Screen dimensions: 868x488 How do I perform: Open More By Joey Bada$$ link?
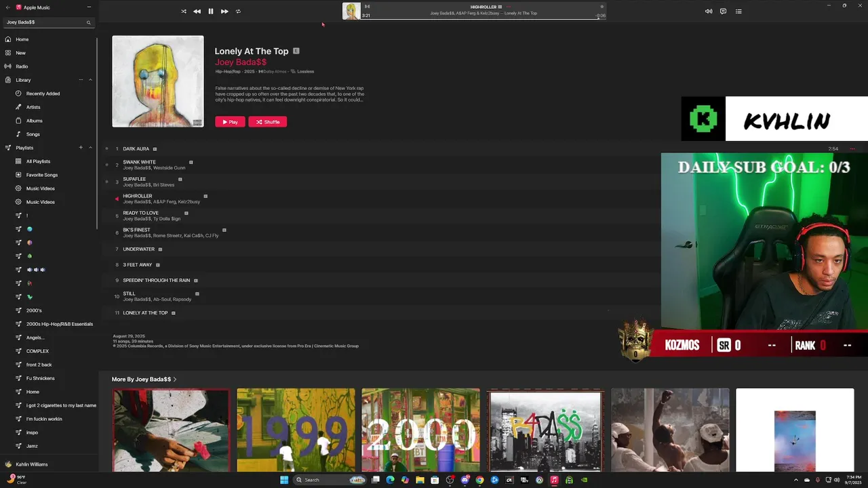tap(144, 380)
